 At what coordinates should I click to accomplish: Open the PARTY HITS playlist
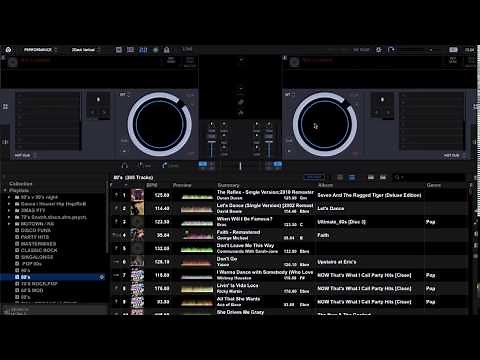[35, 237]
